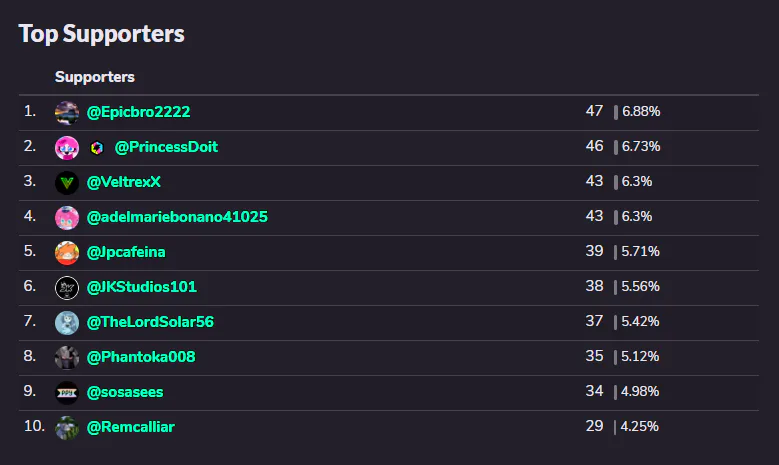Open the @PrincessDoit profile link

pyautogui.click(x=166, y=147)
